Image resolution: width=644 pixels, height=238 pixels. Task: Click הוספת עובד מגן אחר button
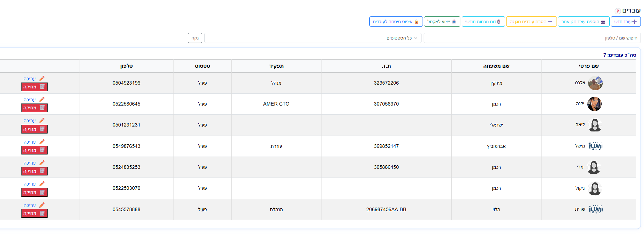583,22
